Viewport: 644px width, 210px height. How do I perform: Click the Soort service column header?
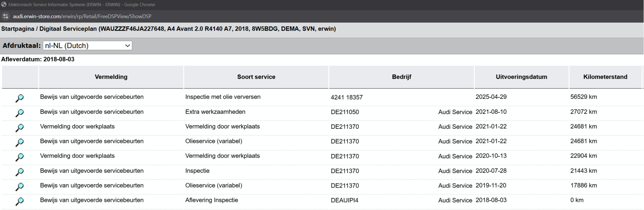click(x=256, y=77)
